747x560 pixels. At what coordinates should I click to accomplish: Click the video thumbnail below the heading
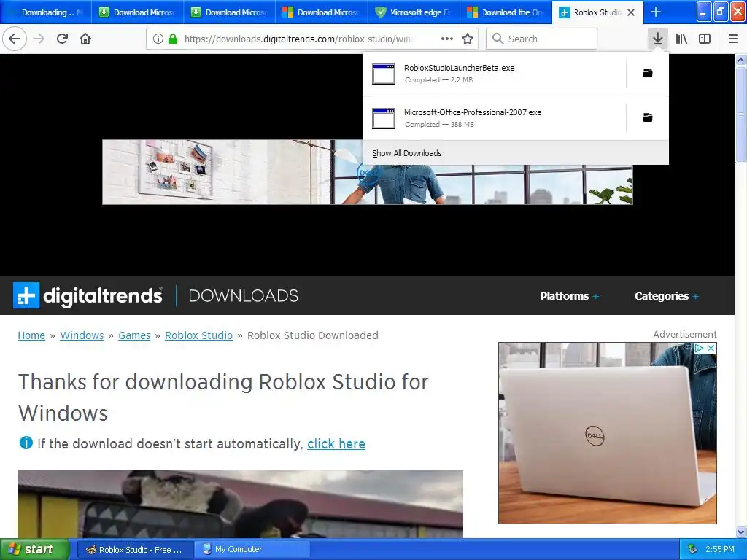[240, 504]
